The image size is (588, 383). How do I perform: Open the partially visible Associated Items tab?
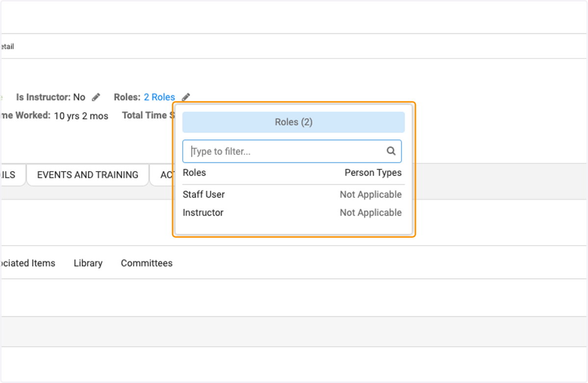click(x=28, y=263)
